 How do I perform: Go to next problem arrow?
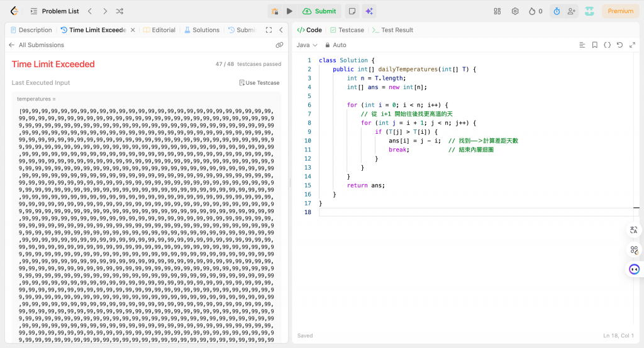coord(105,11)
